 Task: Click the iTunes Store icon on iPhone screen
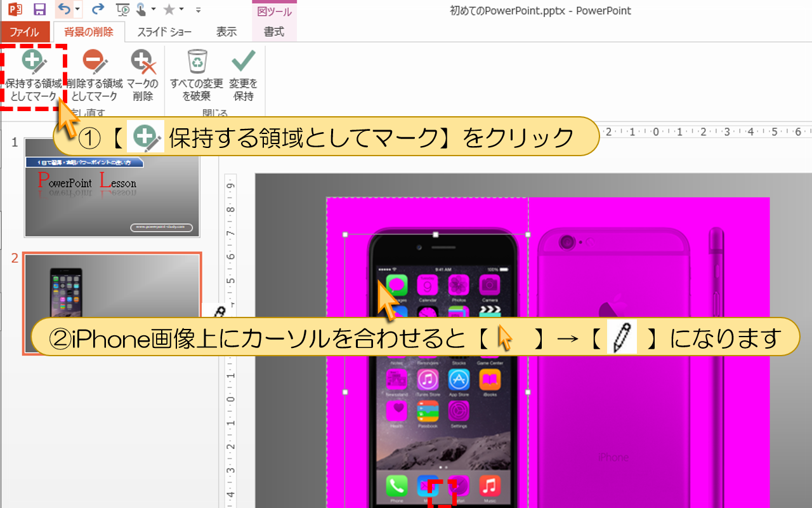click(x=428, y=380)
